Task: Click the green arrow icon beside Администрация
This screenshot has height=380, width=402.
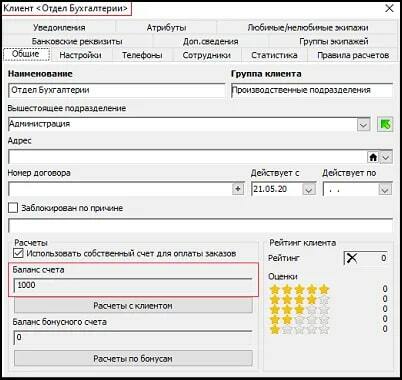Action: tap(385, 125)
